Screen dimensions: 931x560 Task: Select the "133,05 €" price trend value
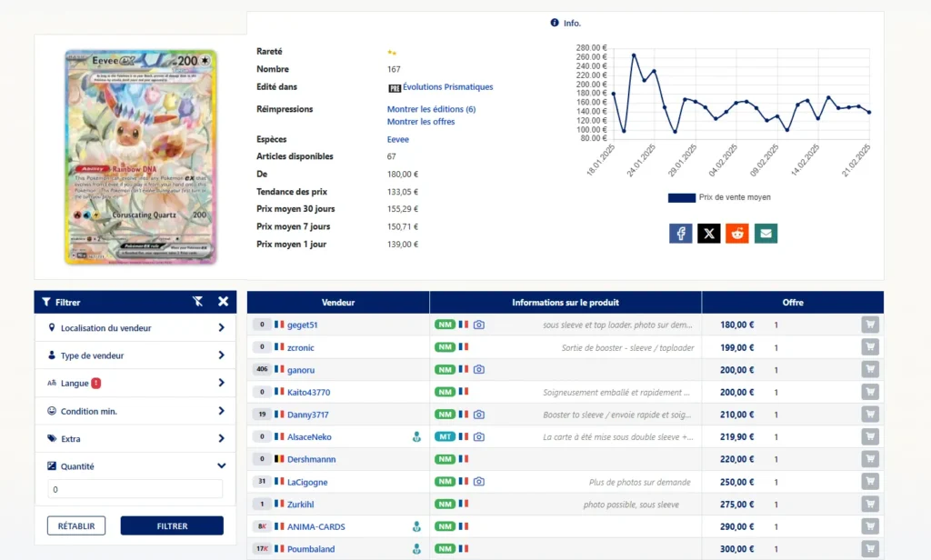click(403, 192)
